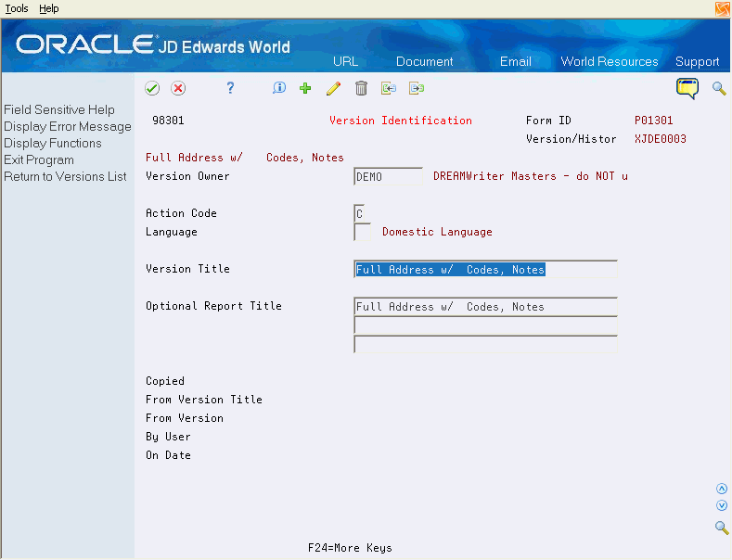Viewport: 732px width, 560px height.
Task: Click the green checkmark OK icon
Action: tap(152, 88)
